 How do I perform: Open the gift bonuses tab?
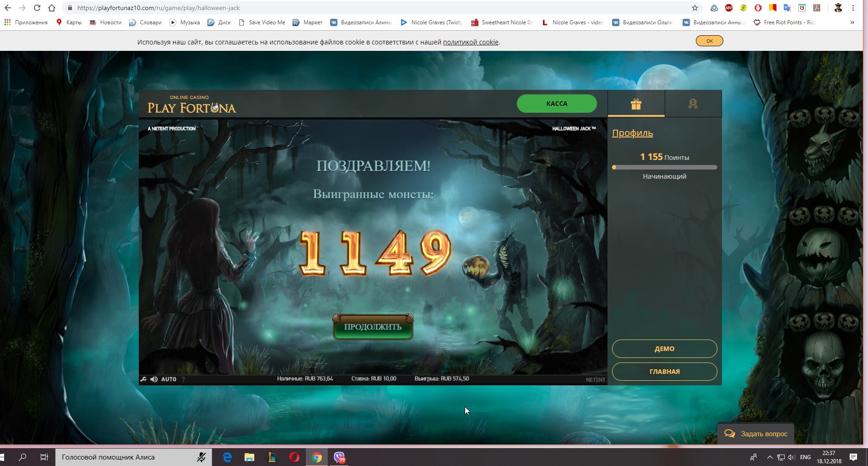pos(636,104)
